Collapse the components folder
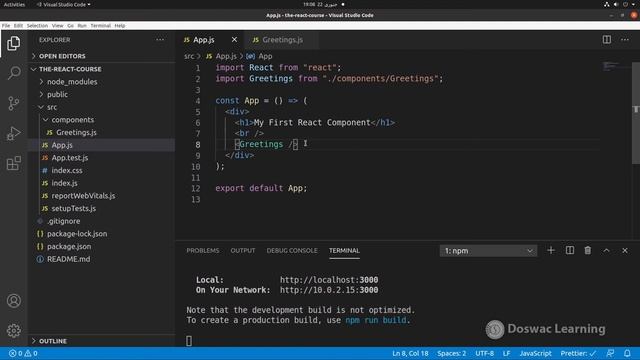Viewport: 640px width, 360px height. [73, 120]
